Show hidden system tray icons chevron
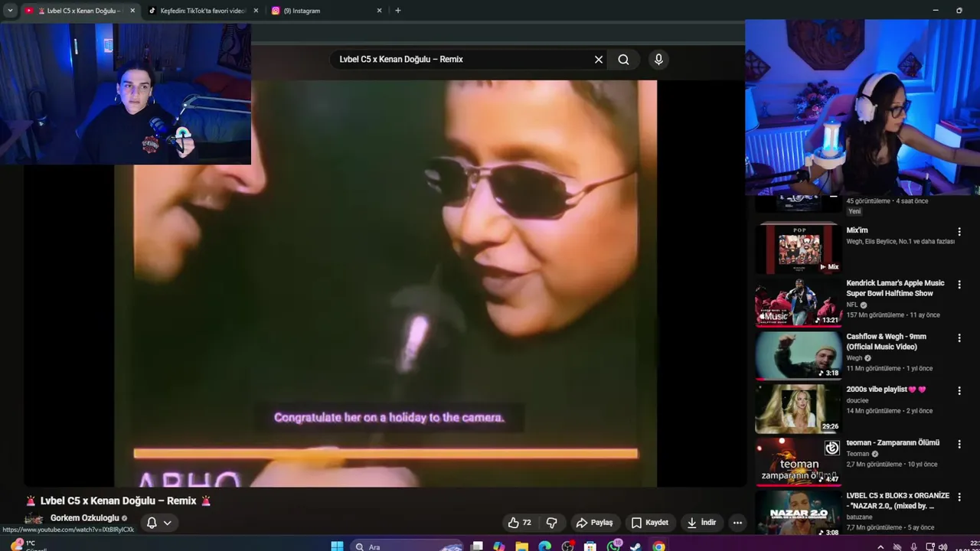 coord(880,546)
